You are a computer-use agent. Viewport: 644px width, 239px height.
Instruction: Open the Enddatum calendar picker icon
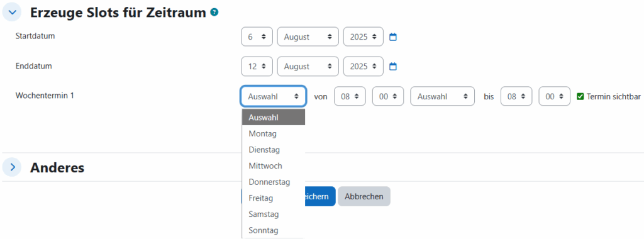pyautogui.click(x=393, y=67)
